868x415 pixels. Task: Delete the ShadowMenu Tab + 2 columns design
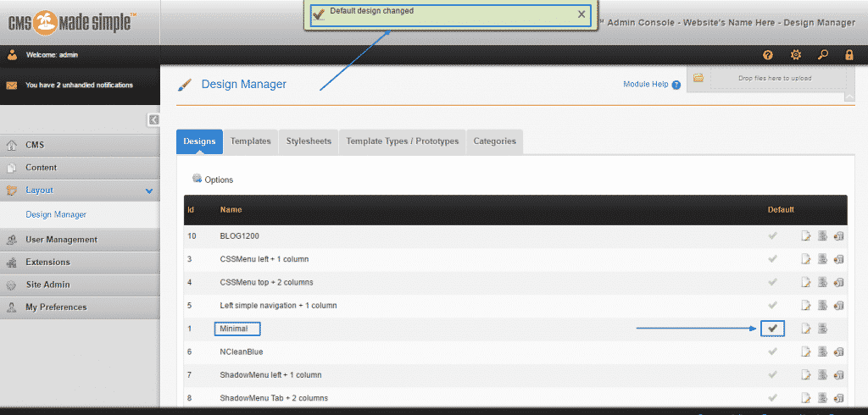pyautogui.click(x=838, y=398)
